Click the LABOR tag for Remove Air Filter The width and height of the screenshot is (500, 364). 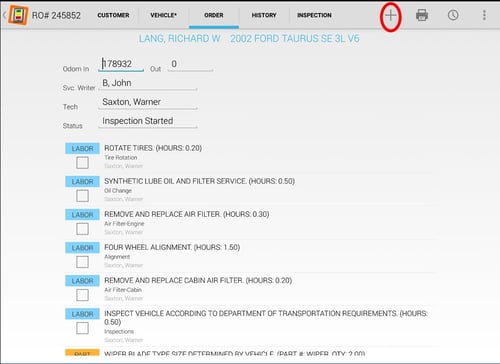point(82,215)
